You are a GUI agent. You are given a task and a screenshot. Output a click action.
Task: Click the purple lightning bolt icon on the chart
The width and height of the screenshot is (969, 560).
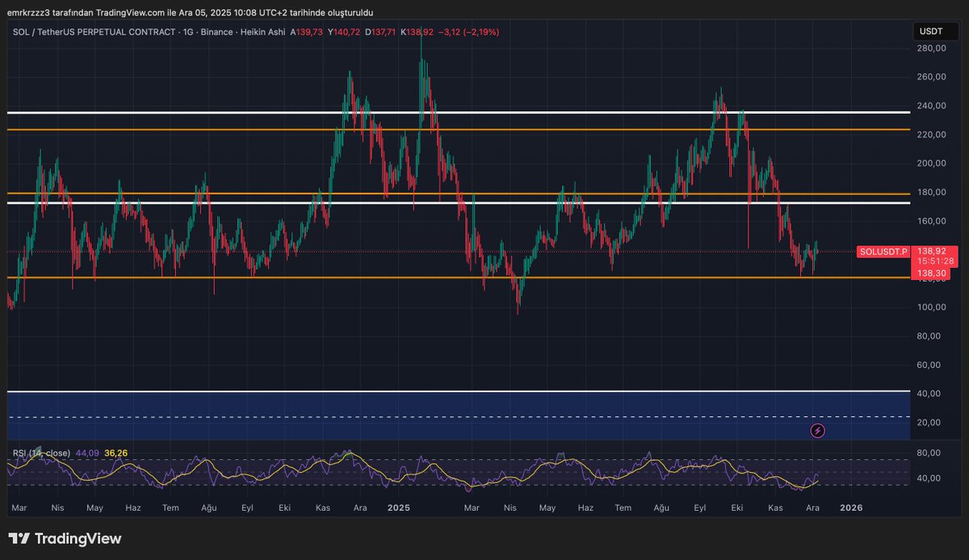coord(818,431)
